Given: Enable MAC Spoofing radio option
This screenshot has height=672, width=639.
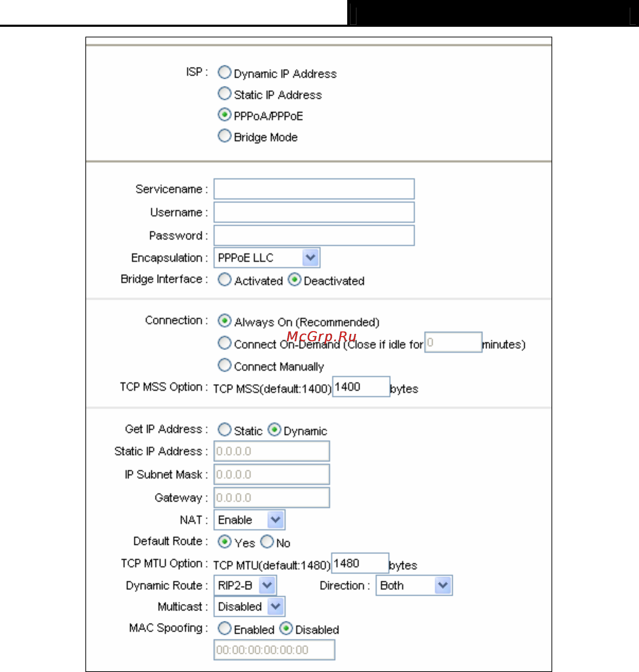Looking at the screenshot, I should [224, 628].
